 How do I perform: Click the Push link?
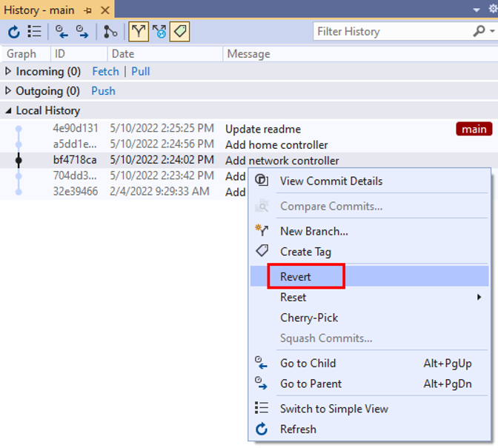(x=103, y=91)
